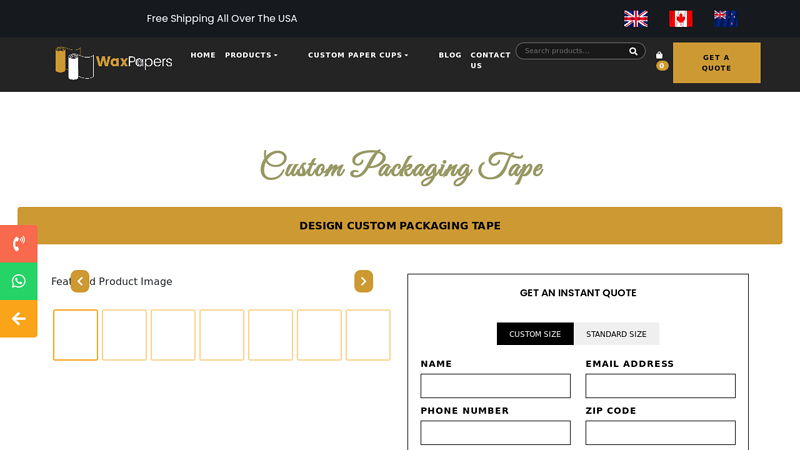Go to the Home menu item
Screen dimensions: 800x450
pyautogui.click(x=203, y=55)
